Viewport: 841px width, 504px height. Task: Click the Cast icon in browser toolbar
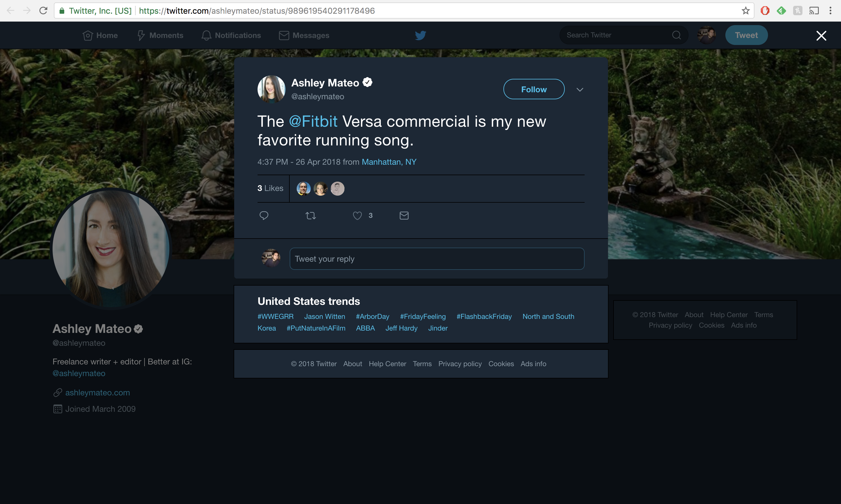814,11
